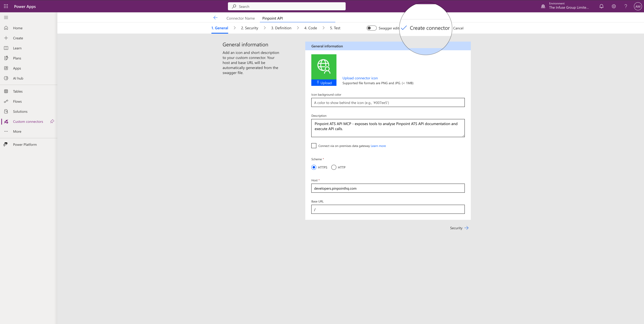Screen dimensions: 644x324
Task: Toggle the Swagger editor switch
Action: (x=372, y=28)
